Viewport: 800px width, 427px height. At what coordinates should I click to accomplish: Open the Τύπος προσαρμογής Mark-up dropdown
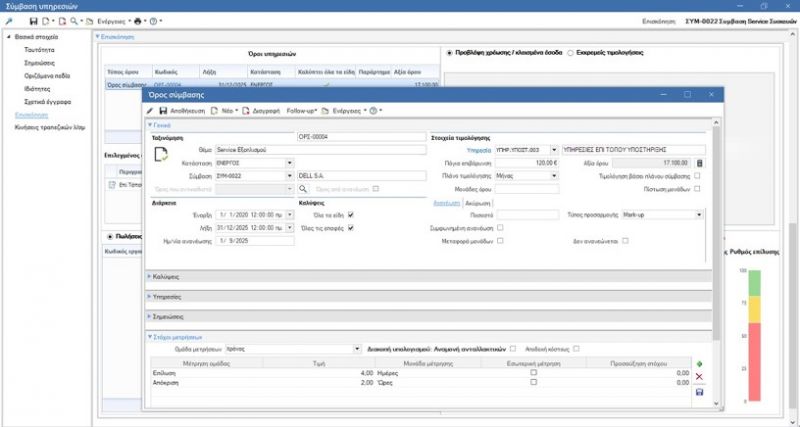tap(699, 215)
